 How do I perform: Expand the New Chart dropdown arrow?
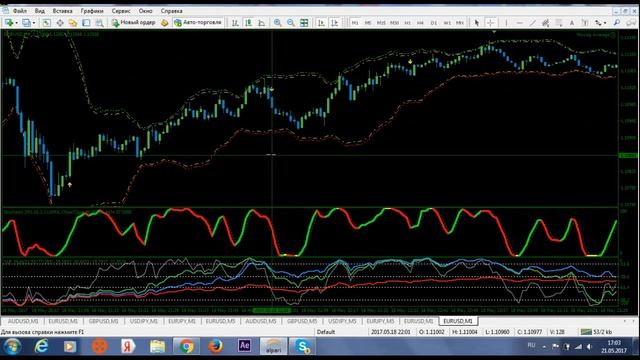tap(16, 23)
